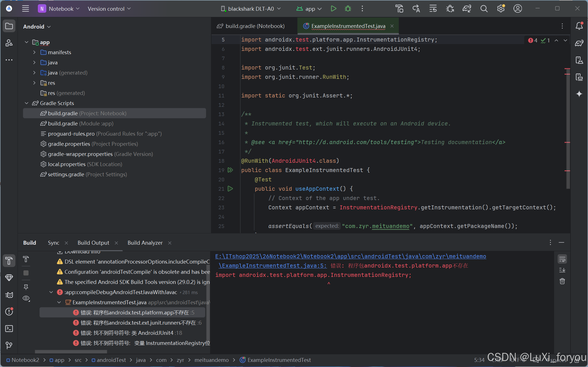The width and height of the screenshot is (588, 367).
Task: Sync project with Gradle files icon
Action: click(467, 9)
